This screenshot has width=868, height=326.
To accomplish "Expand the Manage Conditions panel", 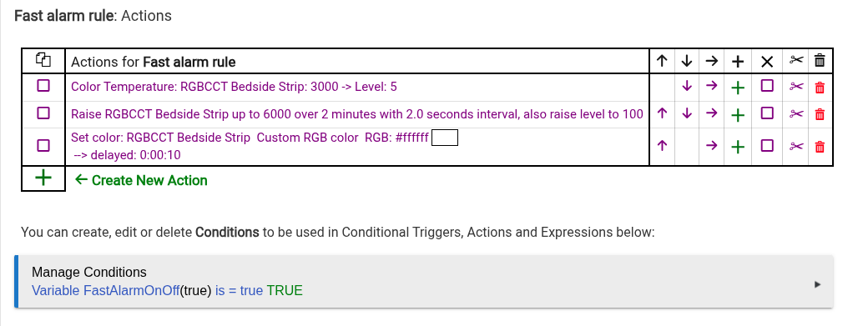I will [423, 281].
